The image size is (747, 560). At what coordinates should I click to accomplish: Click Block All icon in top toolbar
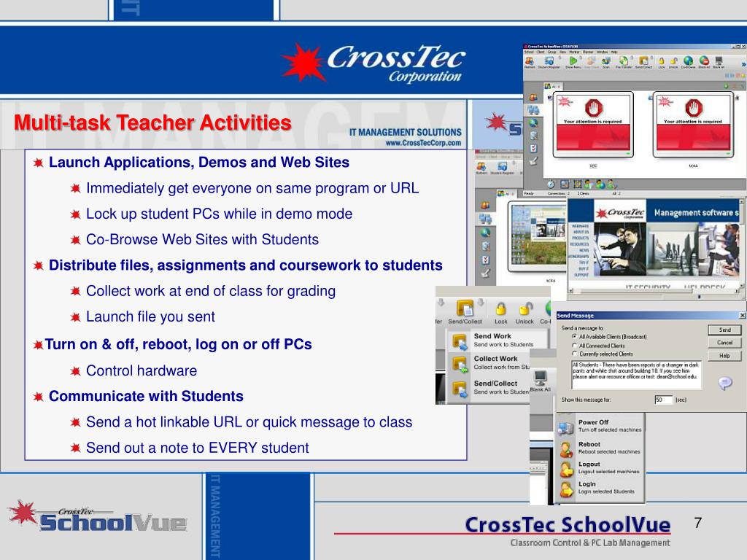(x=704, y=61)
